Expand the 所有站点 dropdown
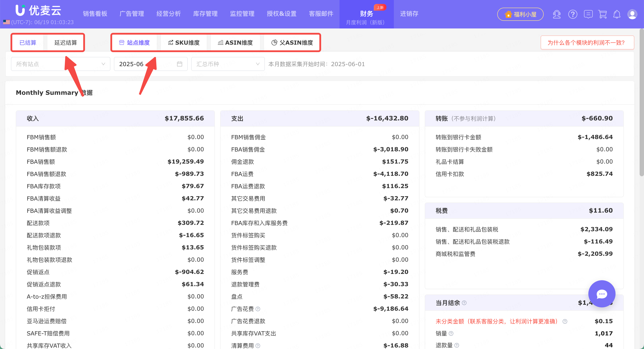 tap(60, 64)
